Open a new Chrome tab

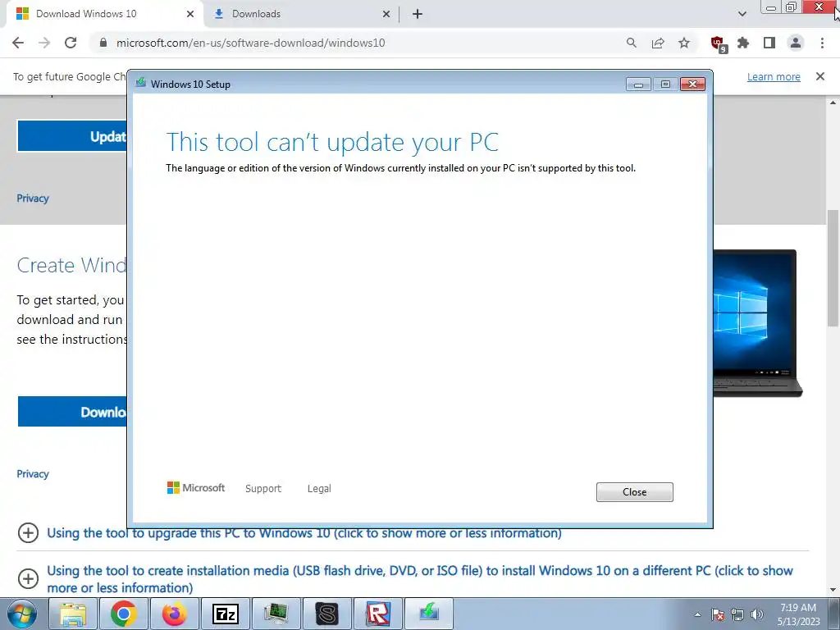[x=418, y=14]
